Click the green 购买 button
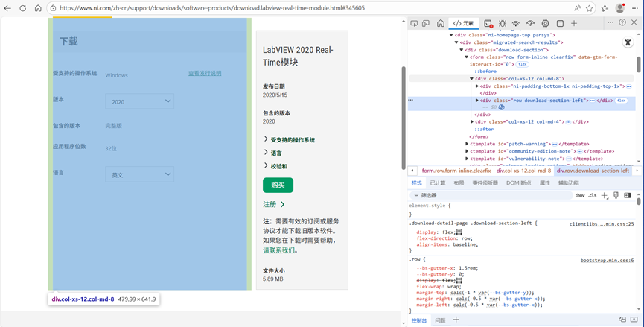The height and width of the screenshot is (327, 644). (278, 185)
